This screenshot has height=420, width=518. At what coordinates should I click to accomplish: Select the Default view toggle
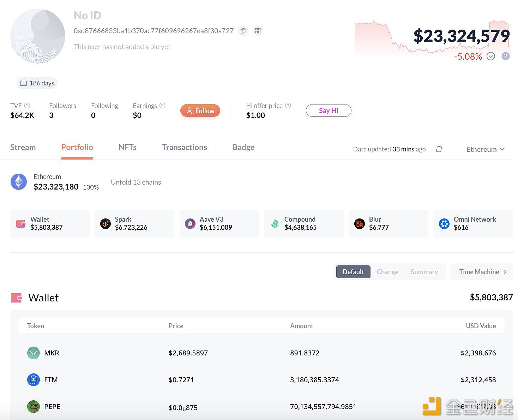pyautogui.click(x=353, y=272)
